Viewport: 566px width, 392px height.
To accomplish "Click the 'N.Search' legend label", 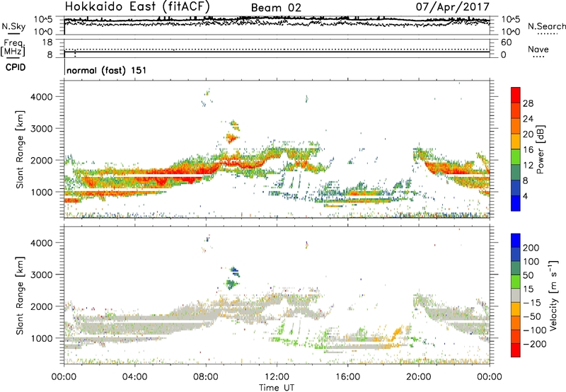I will [x=546, y=26].
